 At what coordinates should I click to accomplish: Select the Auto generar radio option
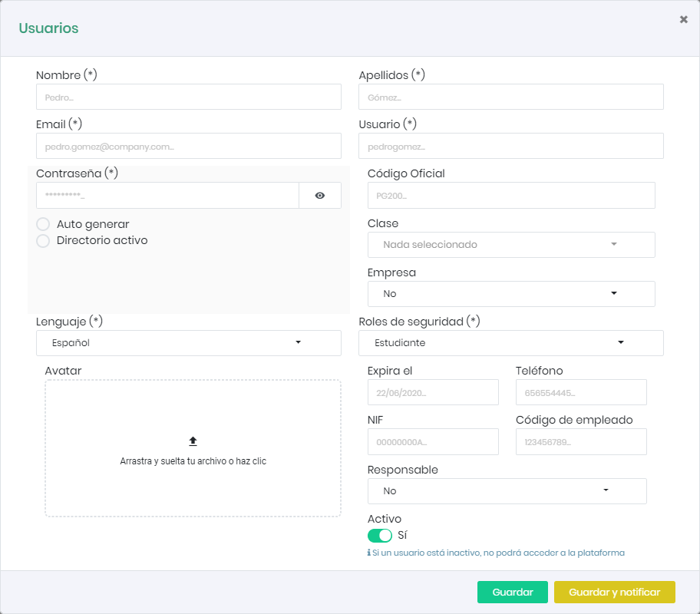click(44, 224)
